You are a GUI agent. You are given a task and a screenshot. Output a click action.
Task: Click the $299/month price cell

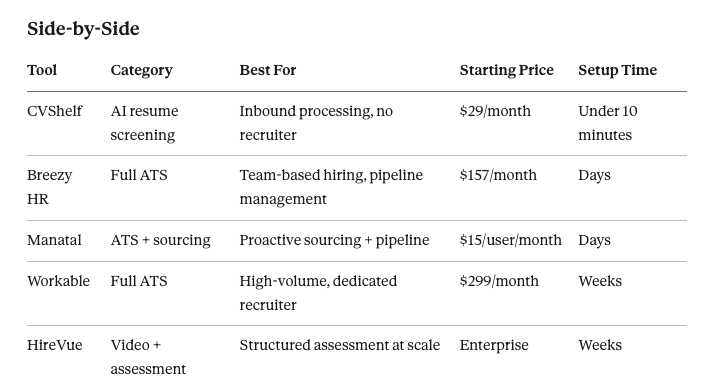(x=499, y=281)
